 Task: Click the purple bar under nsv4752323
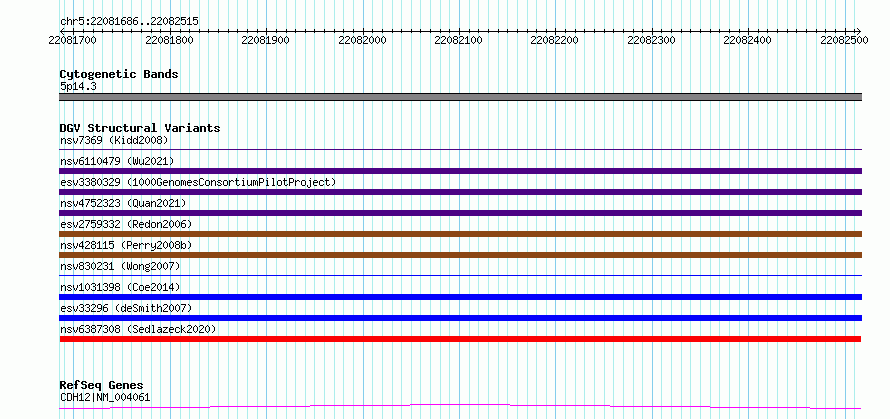460,213
